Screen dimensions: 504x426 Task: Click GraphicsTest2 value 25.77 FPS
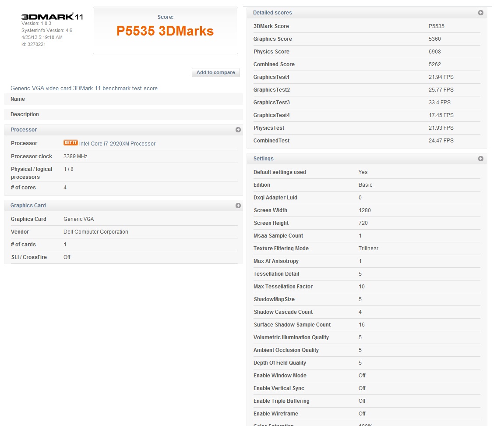[441, 90]
